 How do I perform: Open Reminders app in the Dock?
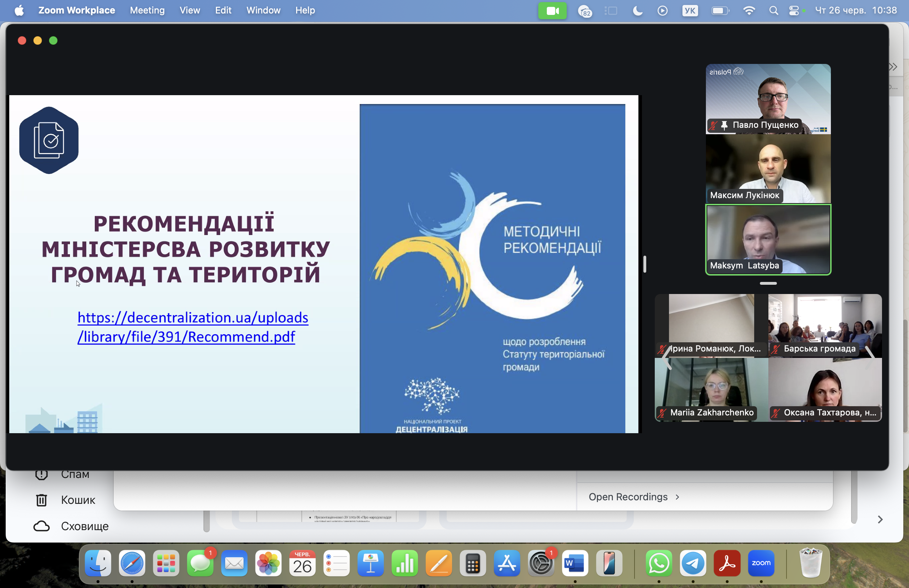point(336,563)
